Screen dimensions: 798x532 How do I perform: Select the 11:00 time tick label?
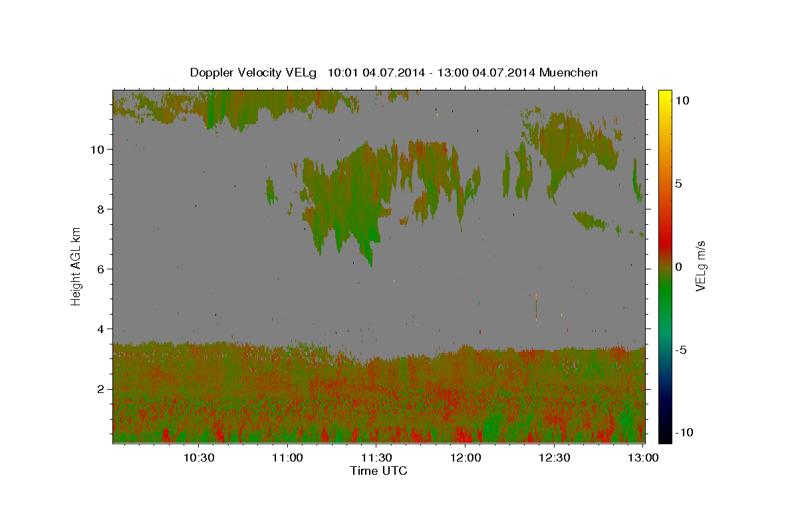(288, 458)
